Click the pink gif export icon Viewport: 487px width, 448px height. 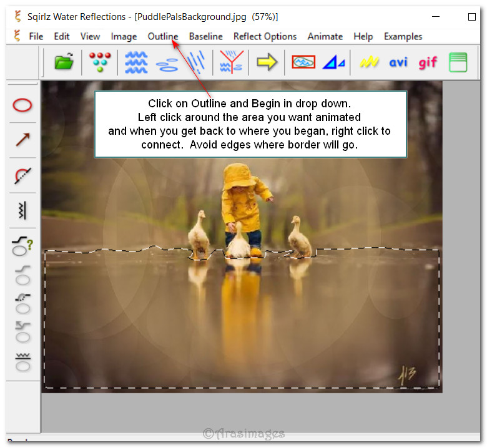428,62
